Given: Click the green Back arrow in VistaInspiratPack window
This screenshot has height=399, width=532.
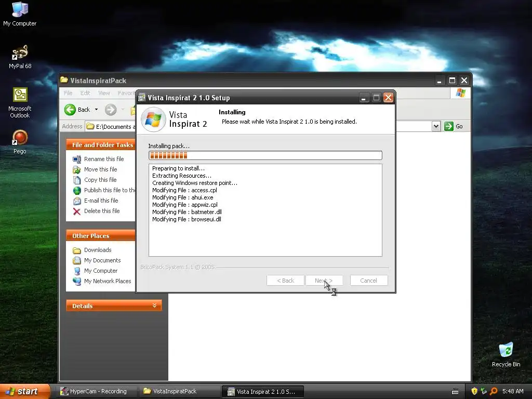Looking at the screenshot, I should 70,110.
